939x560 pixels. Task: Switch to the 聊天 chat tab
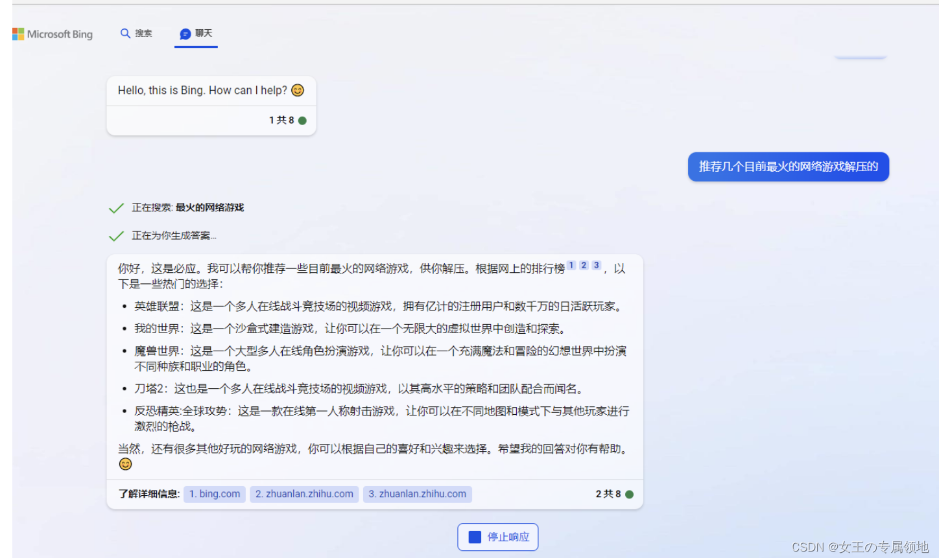[196, 34]
